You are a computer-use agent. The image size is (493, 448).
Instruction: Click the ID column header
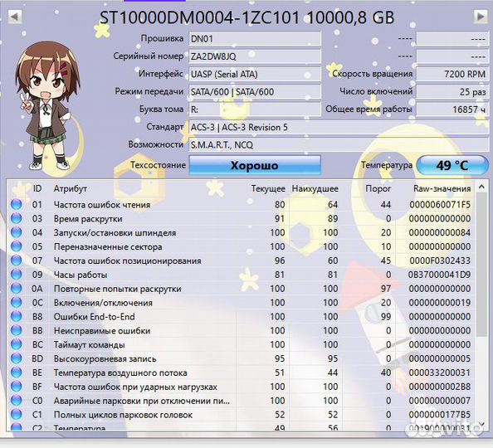pos(37,188)
